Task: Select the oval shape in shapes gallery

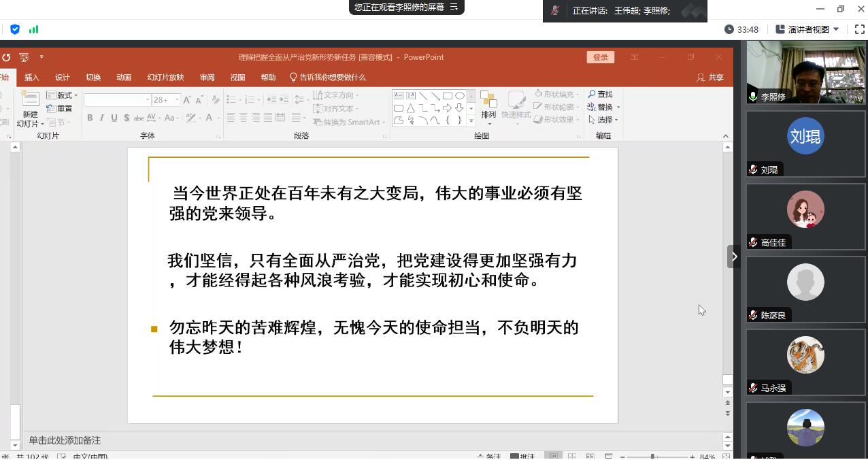Action: click(x=460, y=96)
